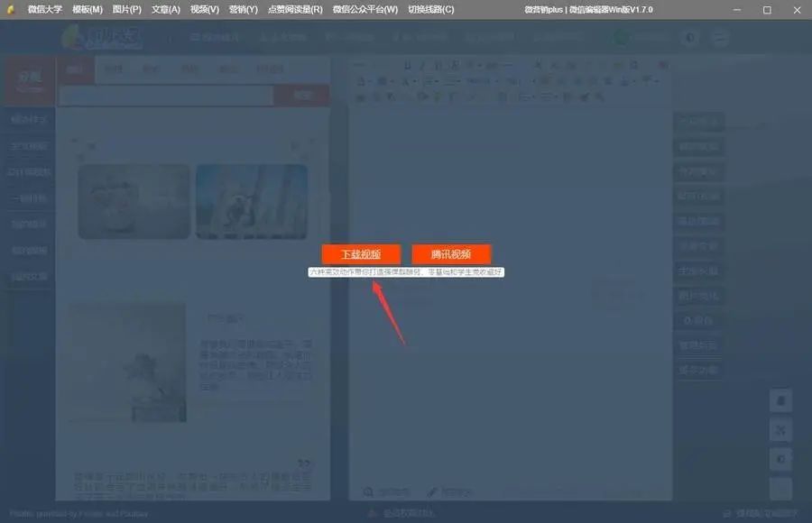
Task: Open the 微信公众平台(W) menu
Action: click(x=365, y=9)
